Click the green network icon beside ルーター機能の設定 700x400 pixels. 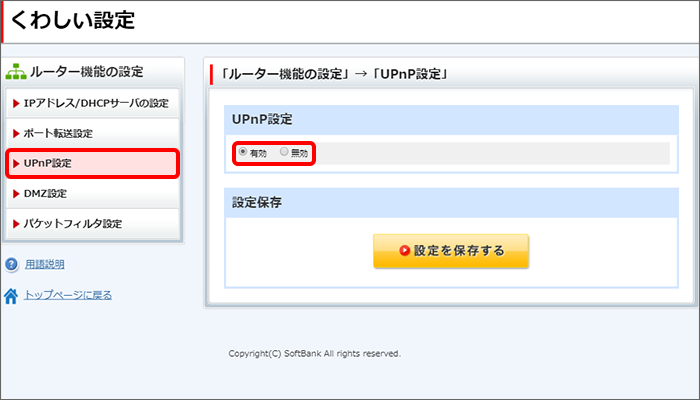[x=16, y=72]
